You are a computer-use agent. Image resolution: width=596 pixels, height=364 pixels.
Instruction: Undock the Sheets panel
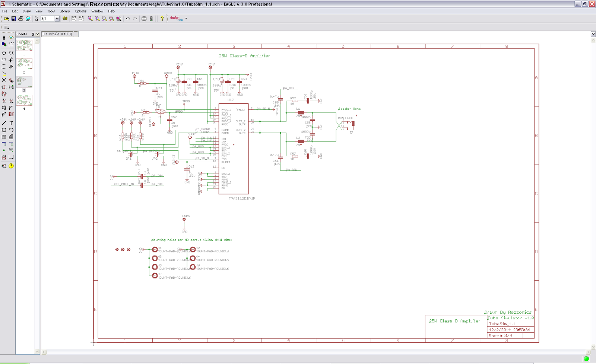(33, 34)
